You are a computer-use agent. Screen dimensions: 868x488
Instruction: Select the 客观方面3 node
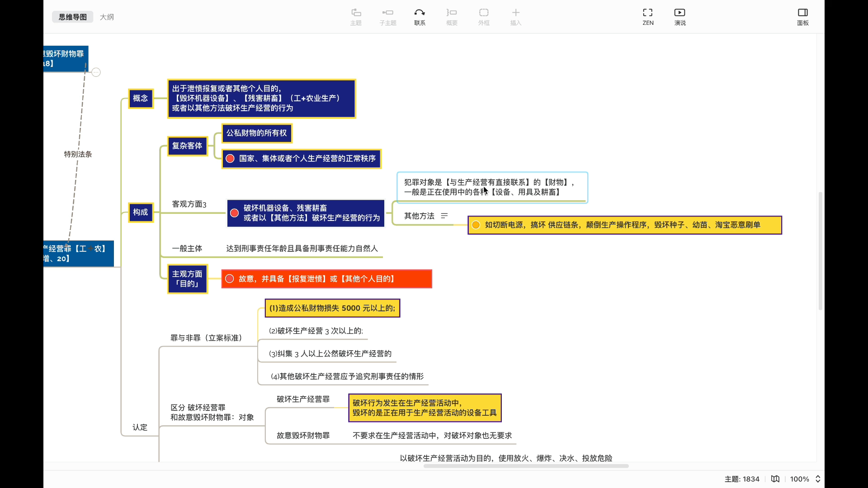coord(189,204)
